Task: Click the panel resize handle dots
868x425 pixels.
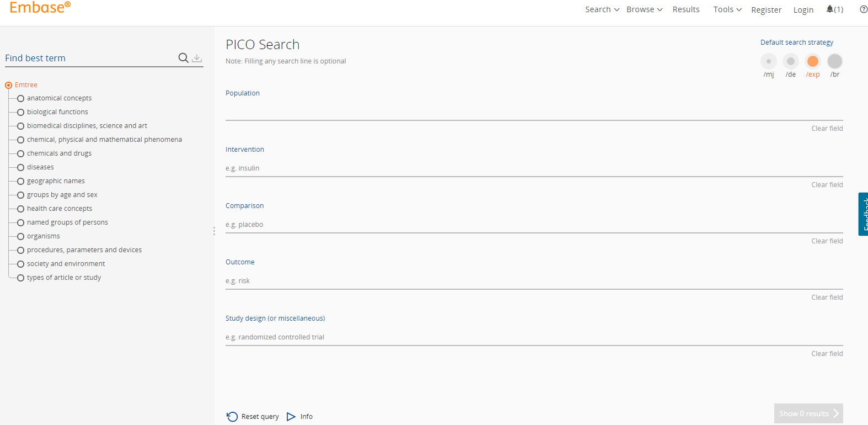Action: tap(214, 231)
